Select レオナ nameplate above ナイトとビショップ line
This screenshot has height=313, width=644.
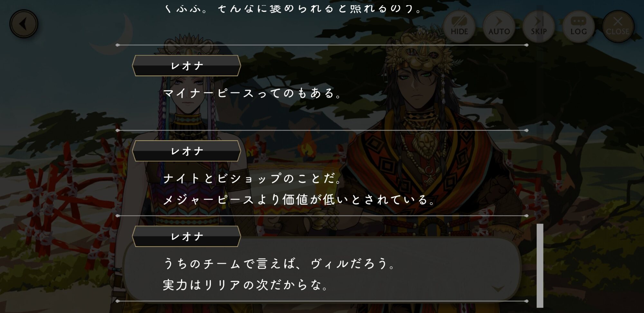pyautogui.click(x=186, y=151)
